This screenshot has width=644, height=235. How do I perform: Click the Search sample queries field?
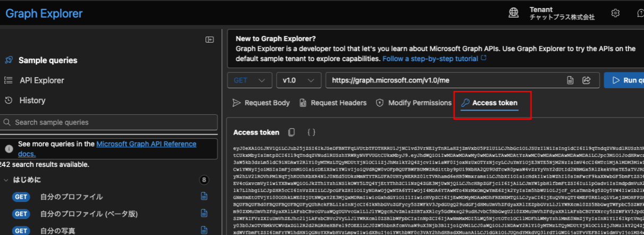pos(109,122)
